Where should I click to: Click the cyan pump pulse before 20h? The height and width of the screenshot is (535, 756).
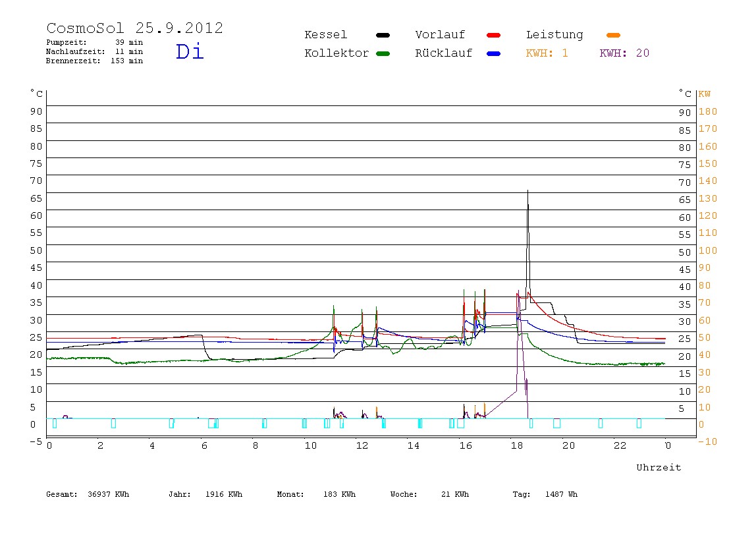pyautogui.click(x=557, y=424)
